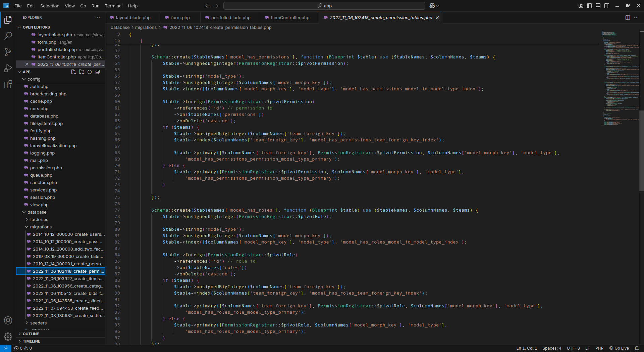The width and height of the screenshot is (644, 352).
Task: Click the PHP language mode indicator
Action: pos(599,348)
